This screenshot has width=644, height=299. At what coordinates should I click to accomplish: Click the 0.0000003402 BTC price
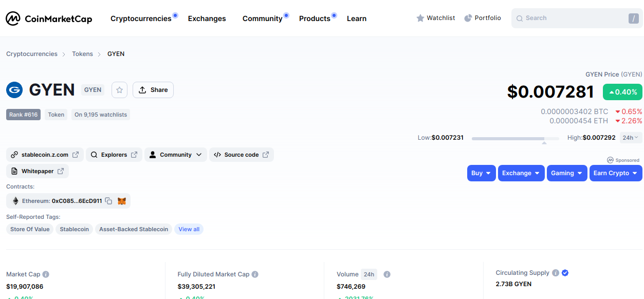click(x=575, y=111)
